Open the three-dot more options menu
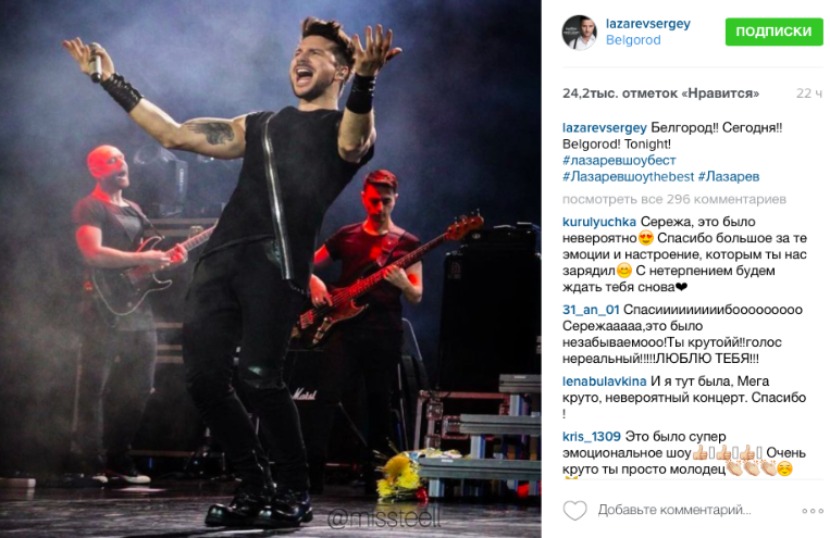The height and width of the screenshot is (538, 830). [x=813, y=510]
